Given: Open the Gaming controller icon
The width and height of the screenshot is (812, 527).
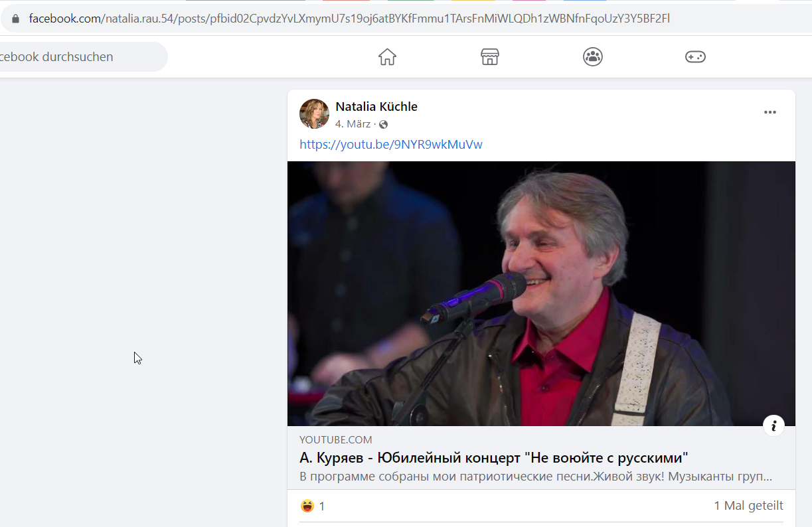Looking at the screenshot, I should click(695, 57).
